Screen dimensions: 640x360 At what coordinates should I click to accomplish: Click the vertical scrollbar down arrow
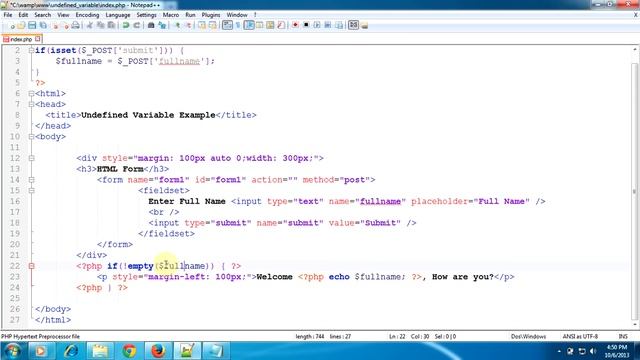click(635, 324)
